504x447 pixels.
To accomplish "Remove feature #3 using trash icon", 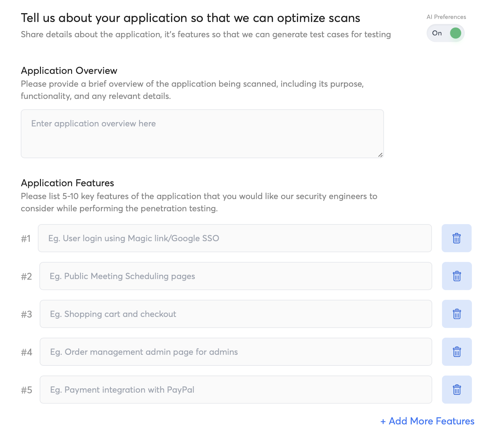I will 457,314.
